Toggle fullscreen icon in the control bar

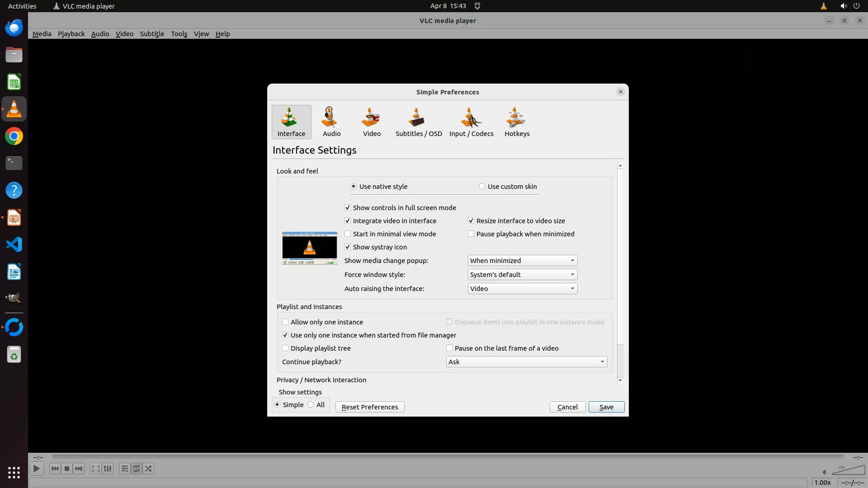click(x=95, y=469)
